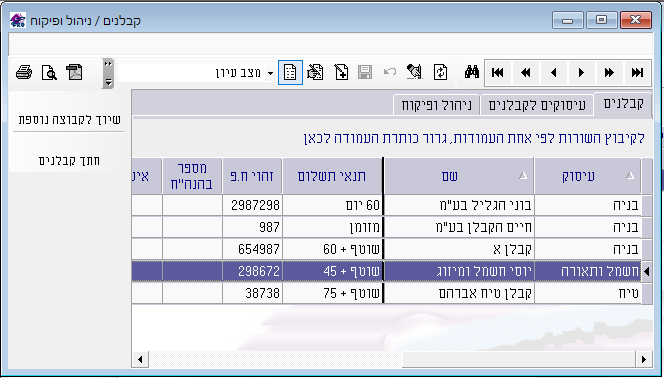Screen dimensions: 664x378
Task: Click the binoculars search icon
Action: pyautogui.click(x=471, y=72)
